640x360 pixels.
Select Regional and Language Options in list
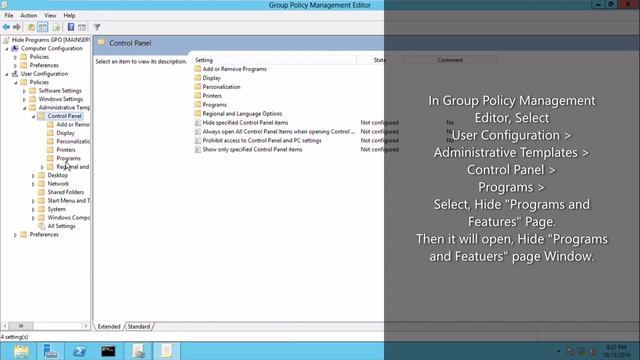click(242, 113)
